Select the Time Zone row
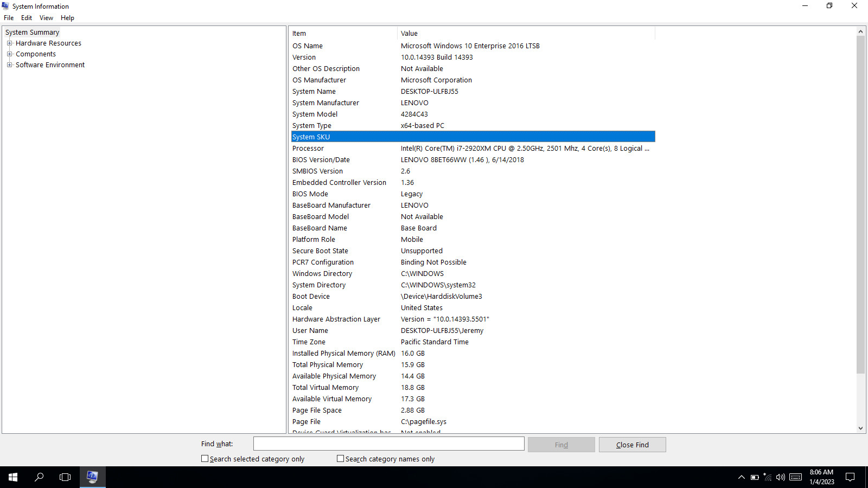Viewport: 868px width, 488px height. (x=473, y=342)
